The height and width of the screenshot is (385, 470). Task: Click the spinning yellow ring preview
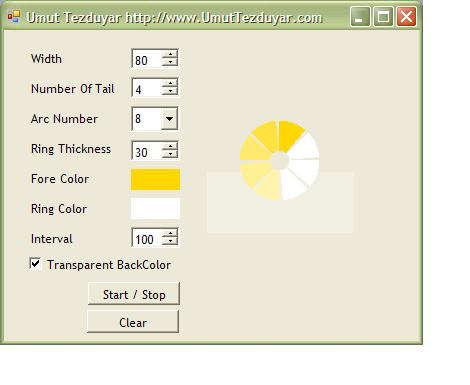point(279,160)
